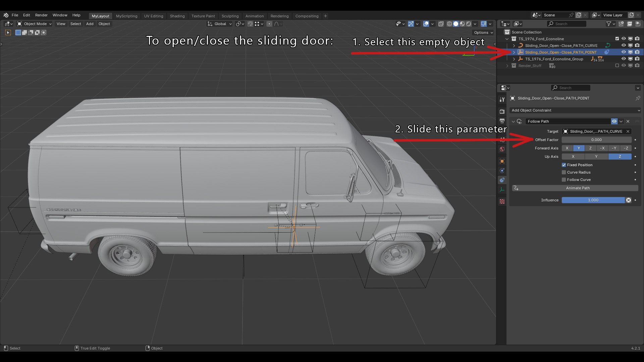Switch to solid viewport shading
The width and height of the screenshot is (644, 362).
point(456,24)
